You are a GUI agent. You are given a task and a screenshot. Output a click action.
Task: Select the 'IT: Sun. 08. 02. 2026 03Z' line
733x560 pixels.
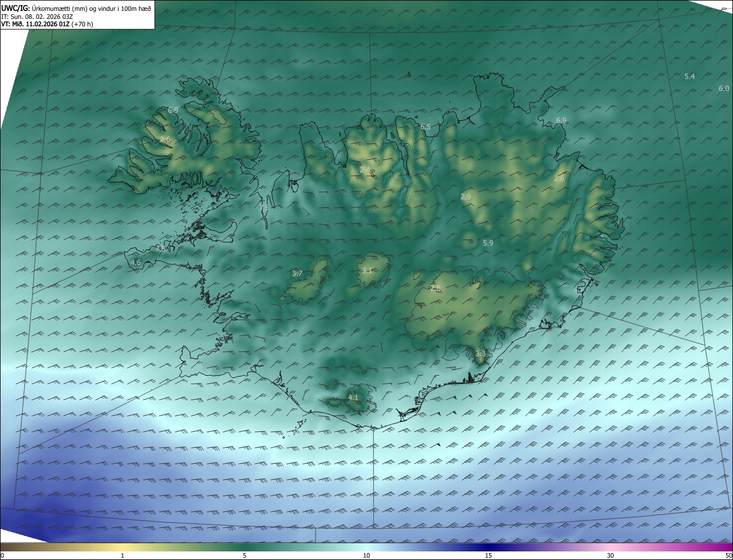click(x=37, y=17)
